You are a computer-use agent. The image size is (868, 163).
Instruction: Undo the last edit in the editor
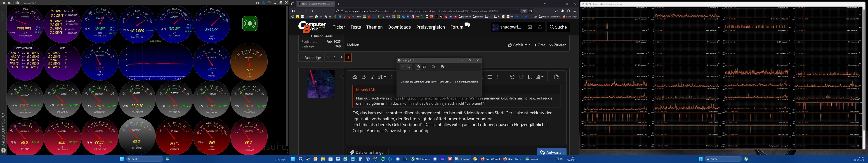pyautogui.click(x=512, y=77)
